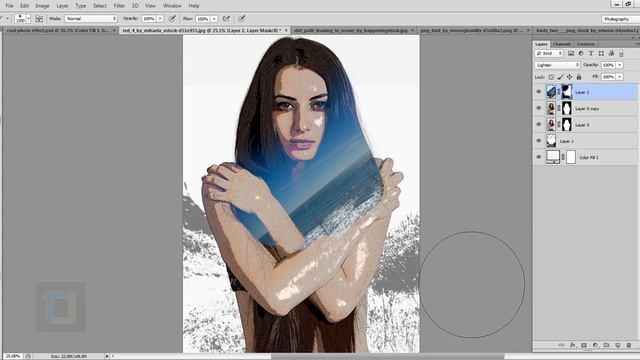Screen dimensions: 640x360
Task: Hide Layer 1 with its eye icon
Action: pyautogui.click(x=538, y=141)
